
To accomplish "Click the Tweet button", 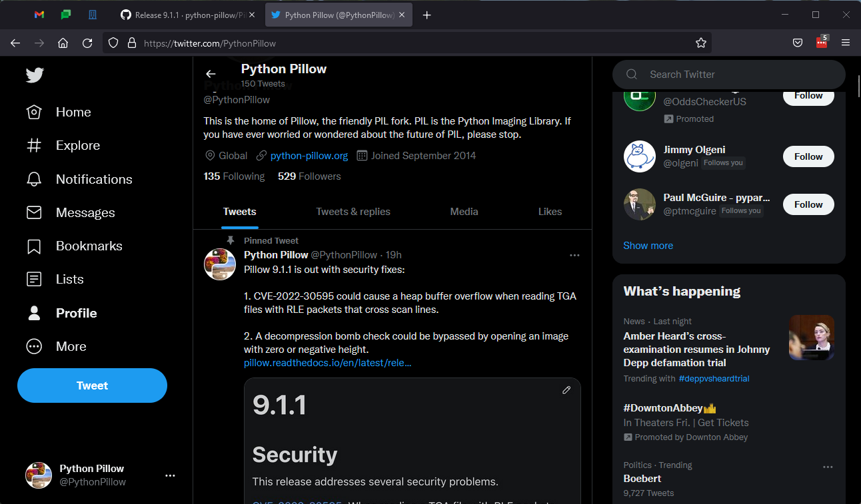I will pyautogui.click(x=92, y=385).
